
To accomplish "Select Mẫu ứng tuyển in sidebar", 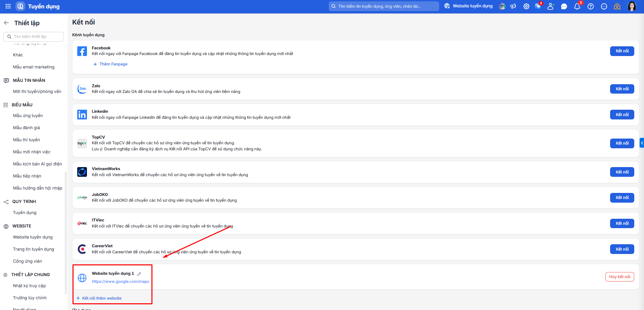I will (28, 116).
